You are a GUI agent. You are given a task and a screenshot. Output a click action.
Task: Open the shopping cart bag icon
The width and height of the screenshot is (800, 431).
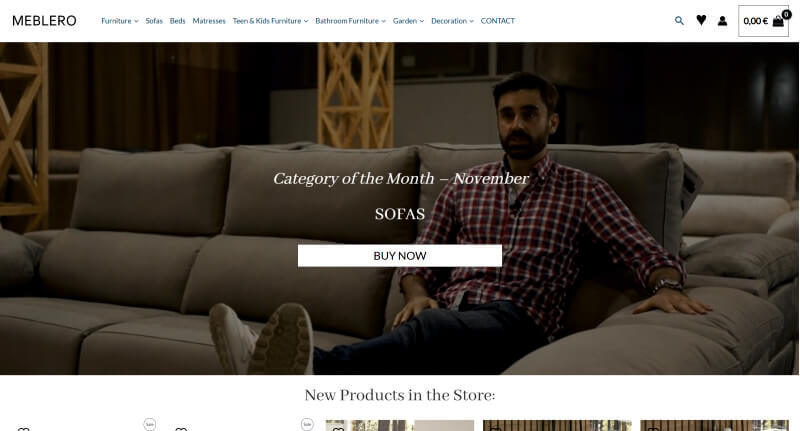778,21
